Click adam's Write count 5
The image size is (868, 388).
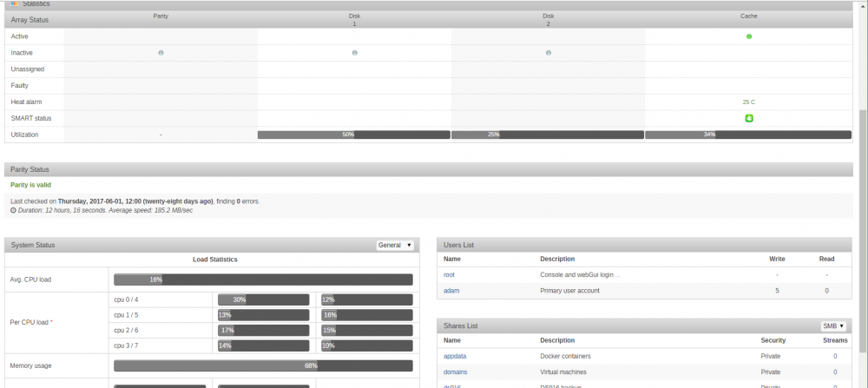click(777, 291)
